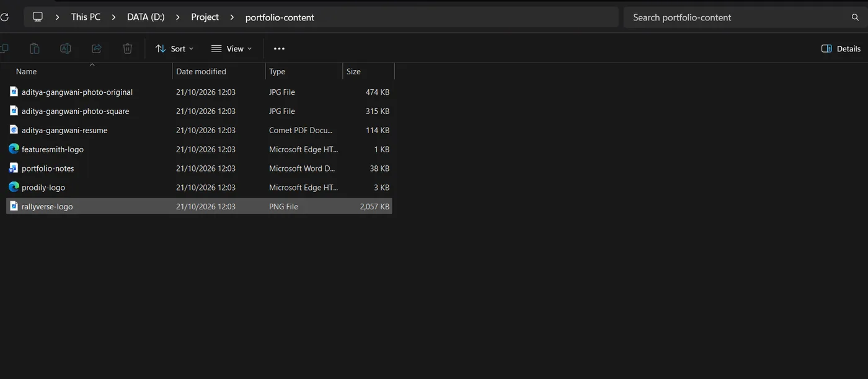The image size is (868, 379).
Task: Expand the chevron after DATA (D:)
Action: [x=177, y=17]
